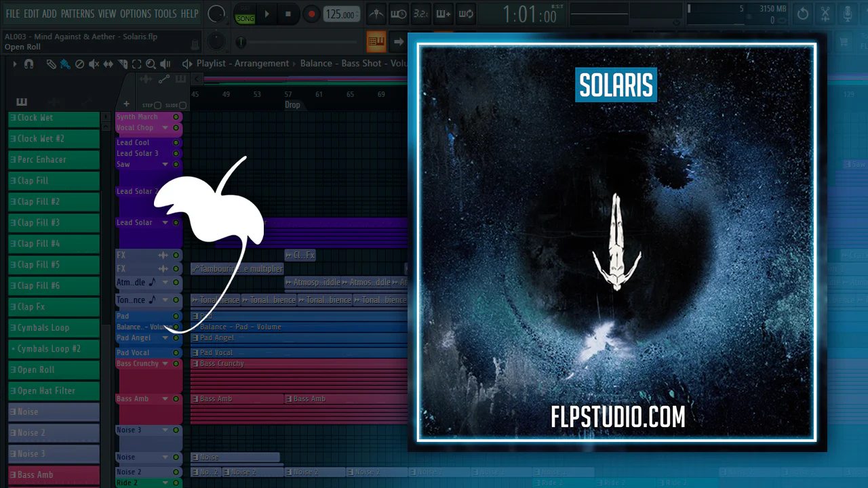Click the automation clip-type icon

[x=163, y=79]
